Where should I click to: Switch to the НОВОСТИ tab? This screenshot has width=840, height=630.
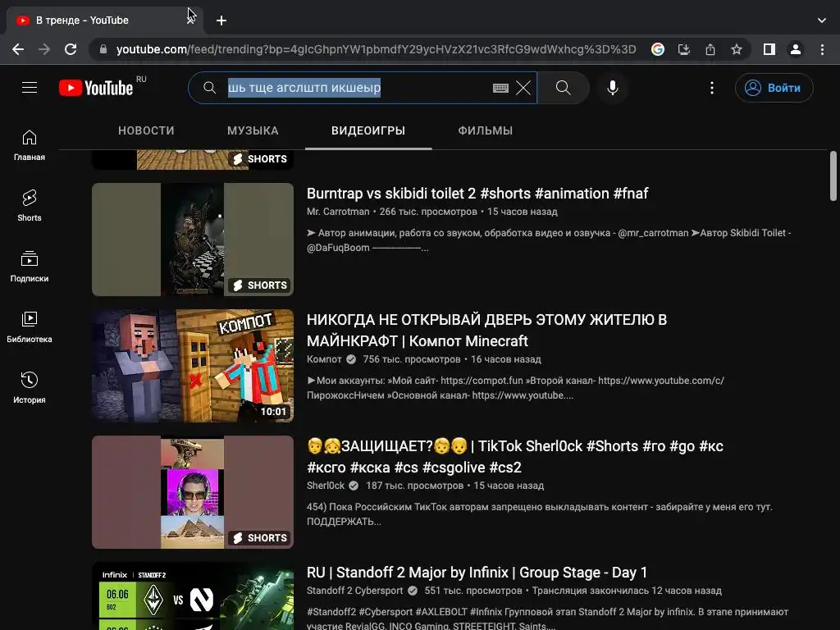(x=146, y=130)
